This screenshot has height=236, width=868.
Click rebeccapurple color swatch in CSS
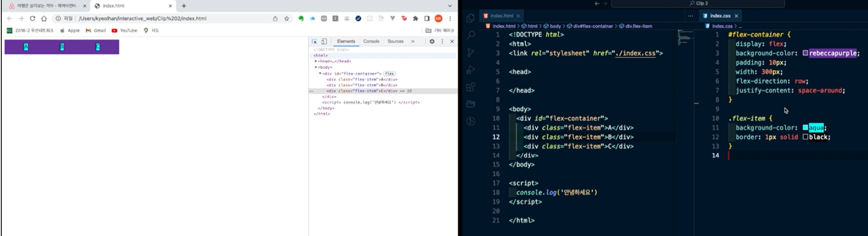pos(805,53)
